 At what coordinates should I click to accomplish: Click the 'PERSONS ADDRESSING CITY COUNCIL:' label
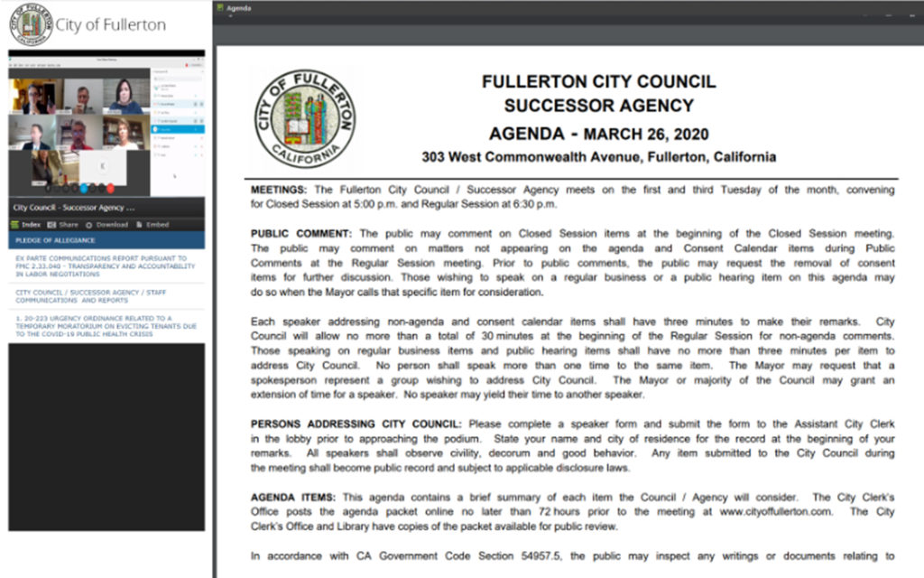(x=356, y=424)
